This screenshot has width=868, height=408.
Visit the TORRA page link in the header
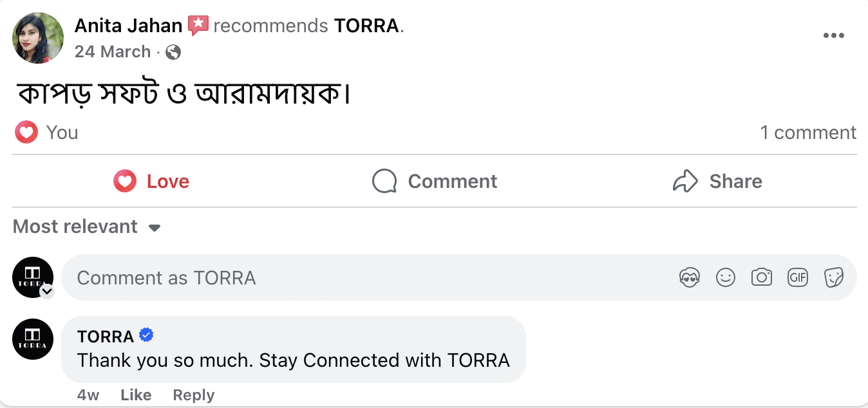[x=365, y=26]
